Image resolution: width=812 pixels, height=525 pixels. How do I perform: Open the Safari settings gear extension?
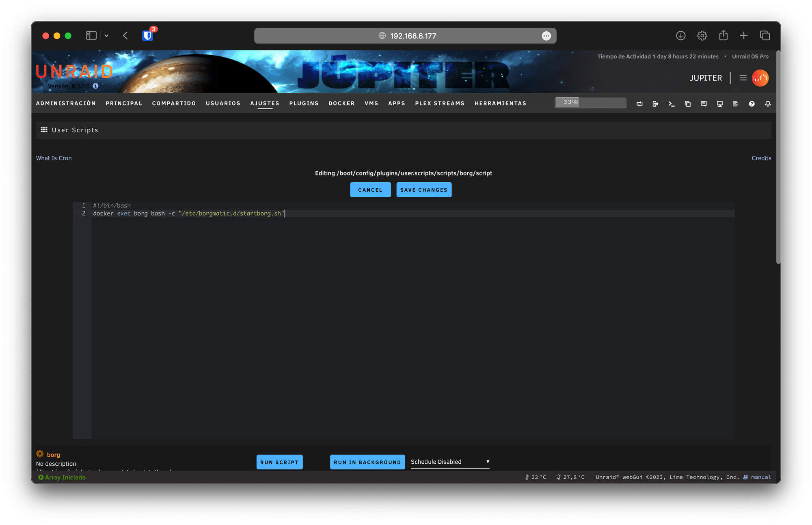click(702, 36)
